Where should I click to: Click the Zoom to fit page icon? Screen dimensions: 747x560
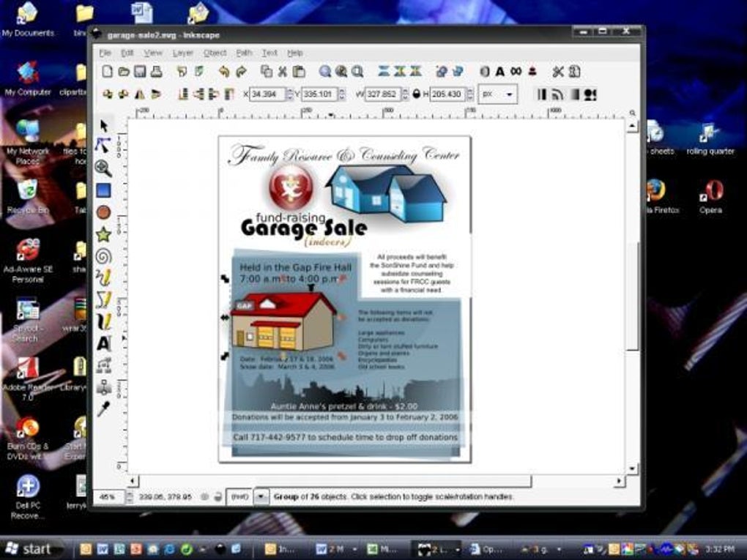(x=357, y=72)
